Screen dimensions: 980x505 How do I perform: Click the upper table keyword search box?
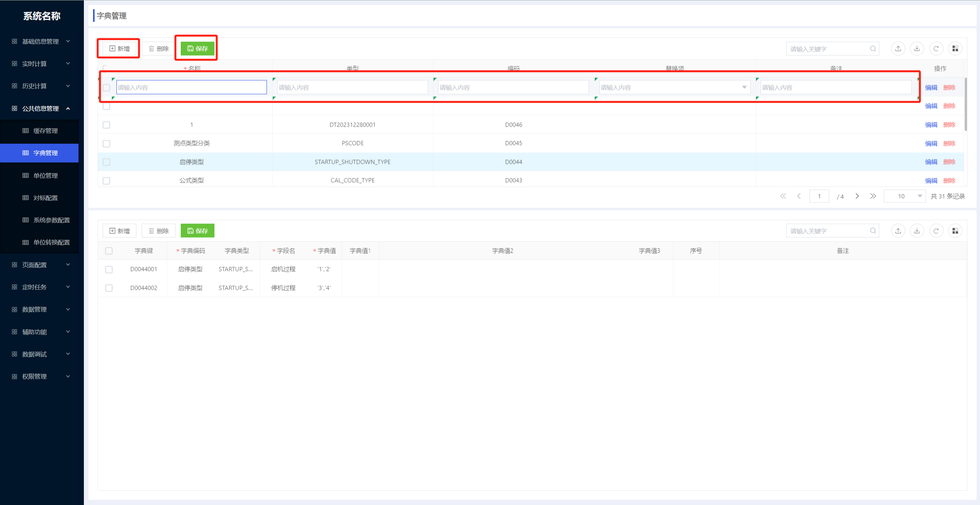coord(832,49)
